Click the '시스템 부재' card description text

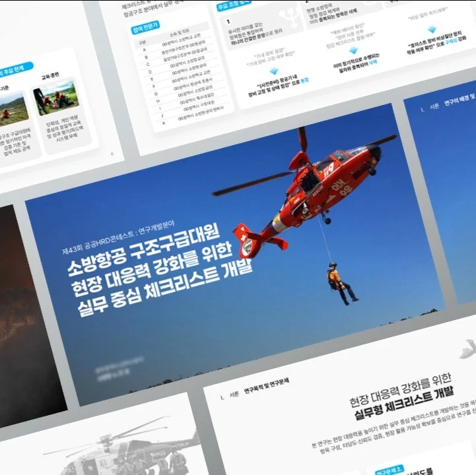coord(67,138)
